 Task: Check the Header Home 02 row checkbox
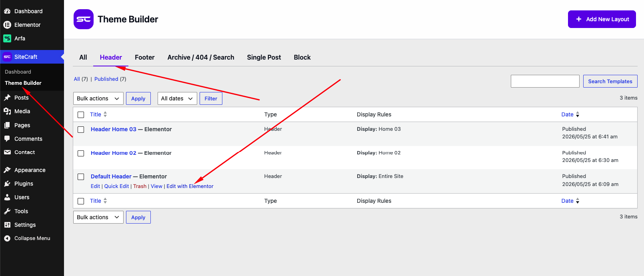tap(81, 153)
